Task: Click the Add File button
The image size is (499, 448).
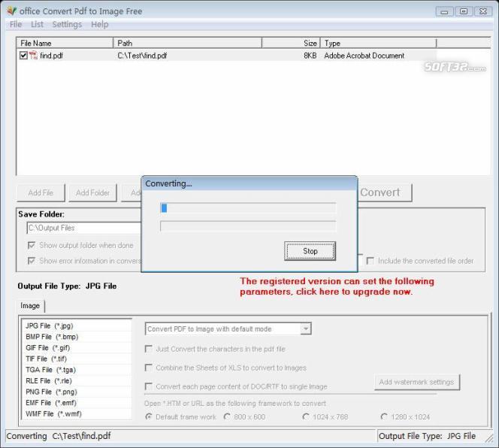Action: point(41,192)
